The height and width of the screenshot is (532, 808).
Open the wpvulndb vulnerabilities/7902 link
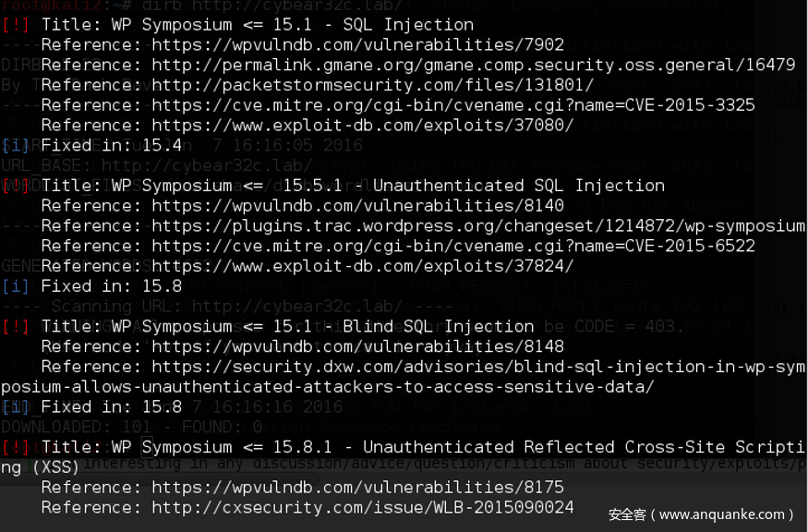pyautogui.click(x=357, y=44)
